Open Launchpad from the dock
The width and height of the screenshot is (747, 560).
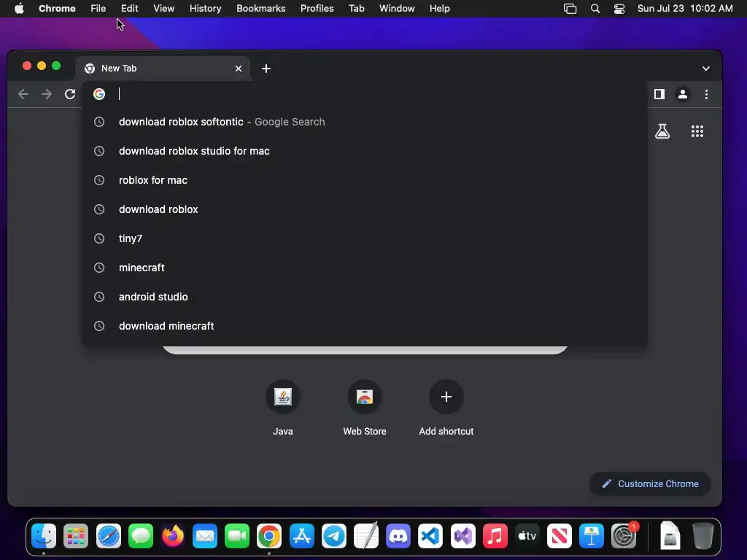tap(76, 536)
